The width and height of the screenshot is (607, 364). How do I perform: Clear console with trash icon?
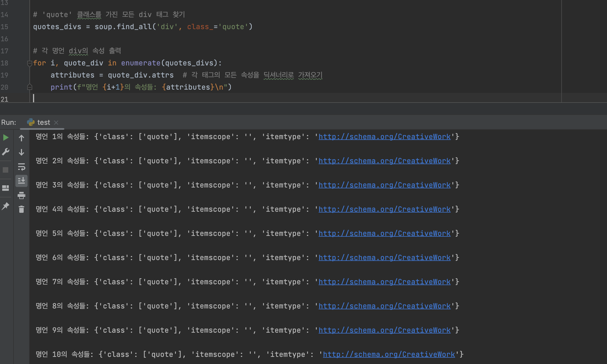click(21, 209)
